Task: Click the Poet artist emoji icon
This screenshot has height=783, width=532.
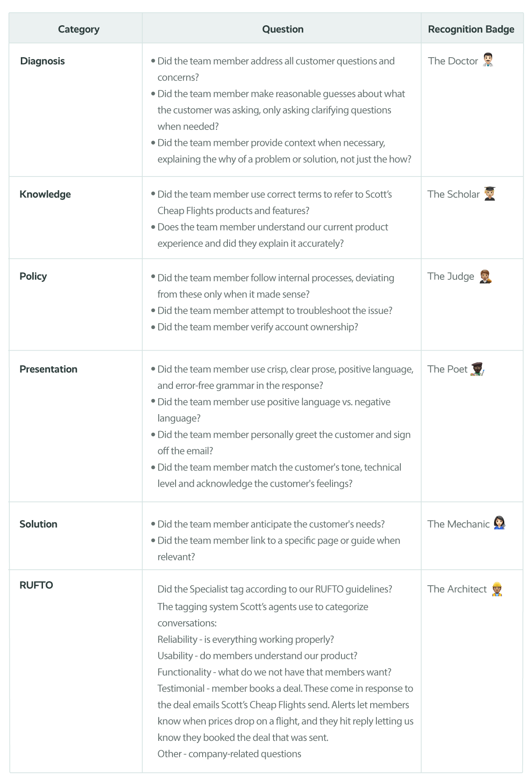Action: click(x=477, y=369)
